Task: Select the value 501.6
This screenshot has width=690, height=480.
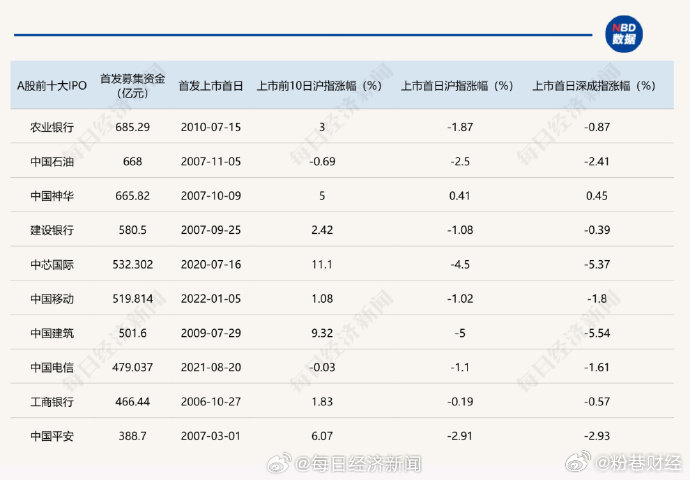Action: (x=132, y=333)
